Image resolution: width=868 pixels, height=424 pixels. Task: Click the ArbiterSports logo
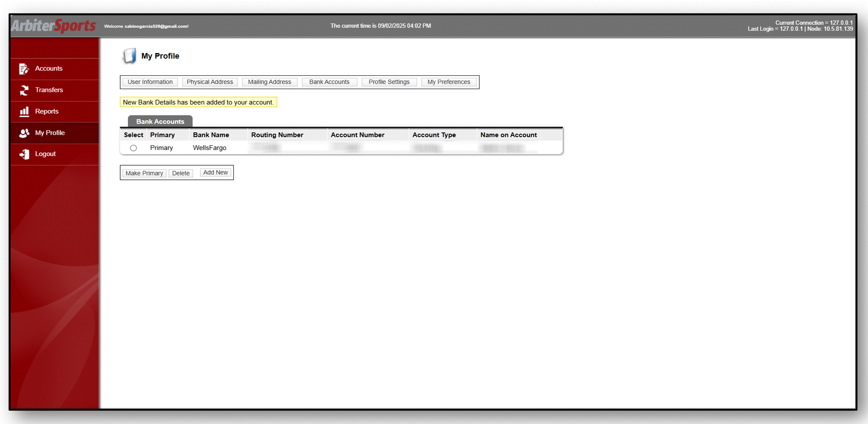(54, 26)
